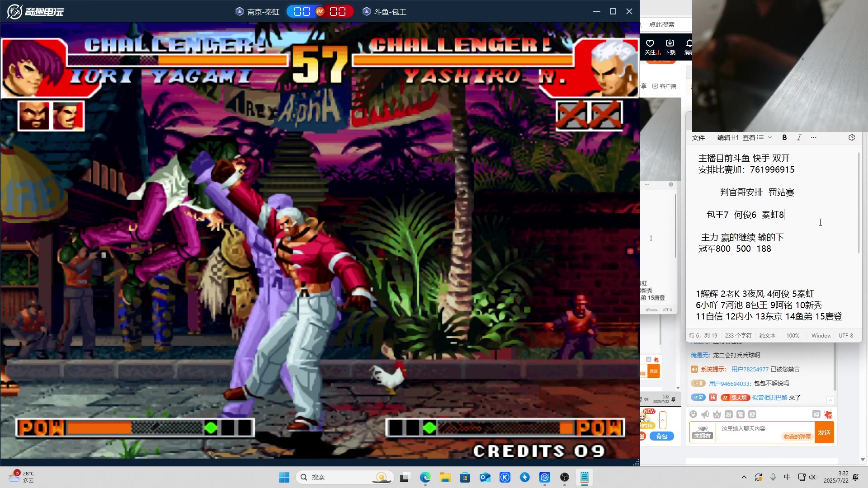Click the 粉 fan badge icon
The image size is (868, 488).
[x=728, y=414]
